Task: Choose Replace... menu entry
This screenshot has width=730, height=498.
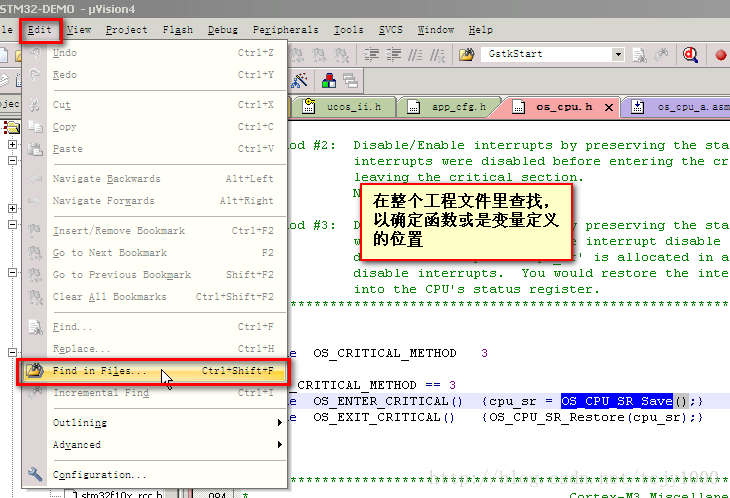Action: pos(155,349)
